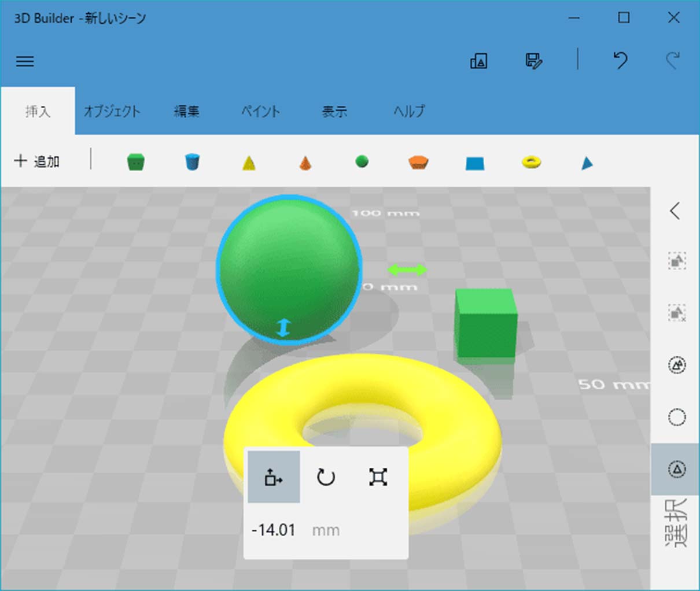Click the empty circle deselect icon
The image size is (700, 591).
point(677,417)
